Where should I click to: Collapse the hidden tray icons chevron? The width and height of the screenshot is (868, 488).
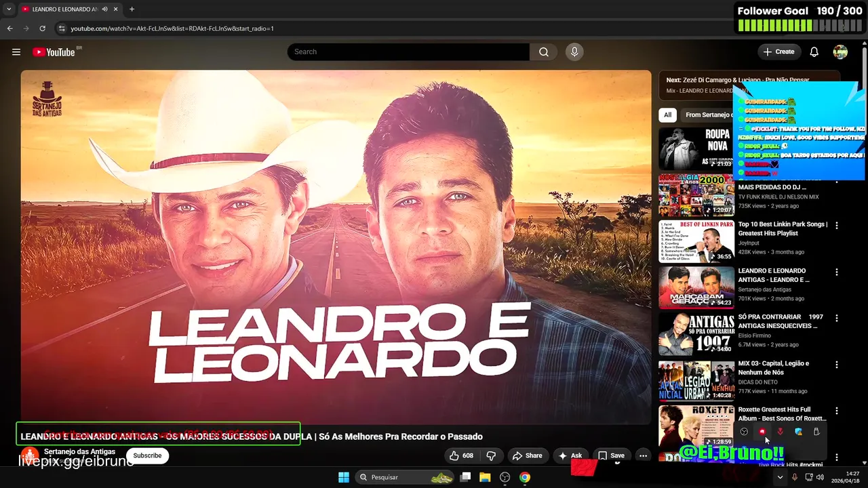780,477
